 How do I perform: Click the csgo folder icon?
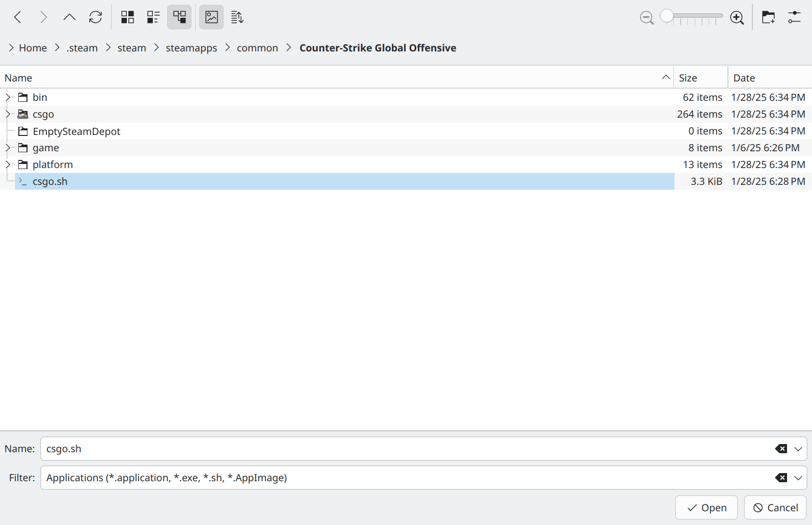23,114
